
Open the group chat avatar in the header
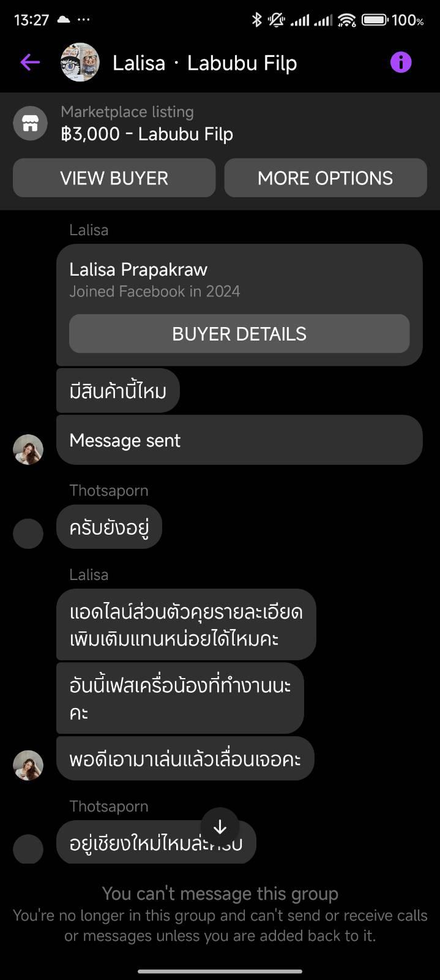[x=80, y=62]
